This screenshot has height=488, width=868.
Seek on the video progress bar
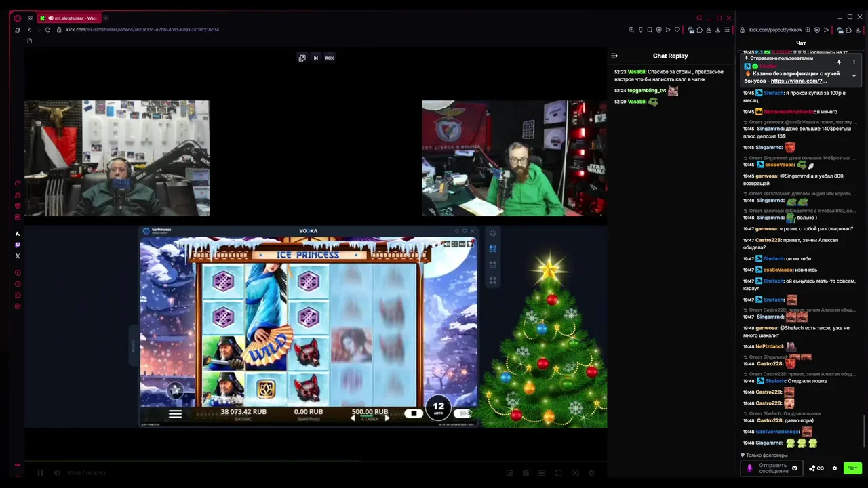pos(315,462)
